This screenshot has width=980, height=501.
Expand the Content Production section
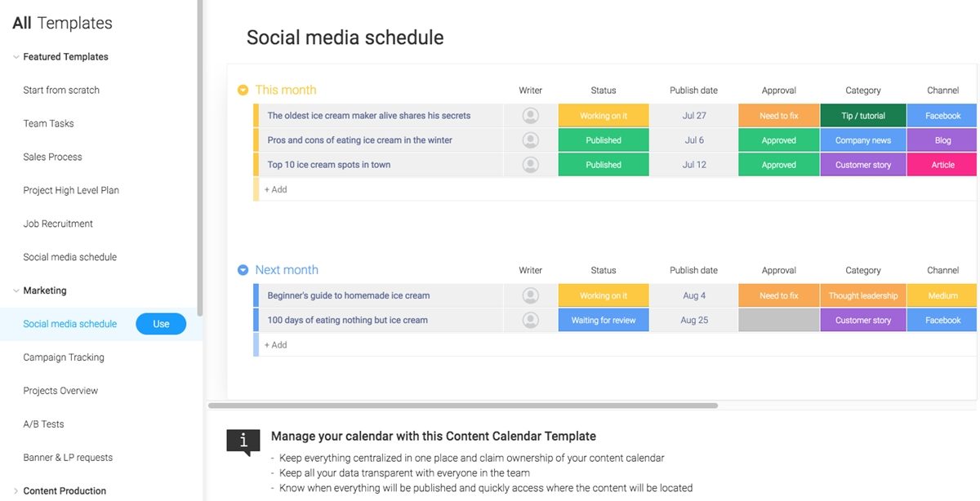15,490
